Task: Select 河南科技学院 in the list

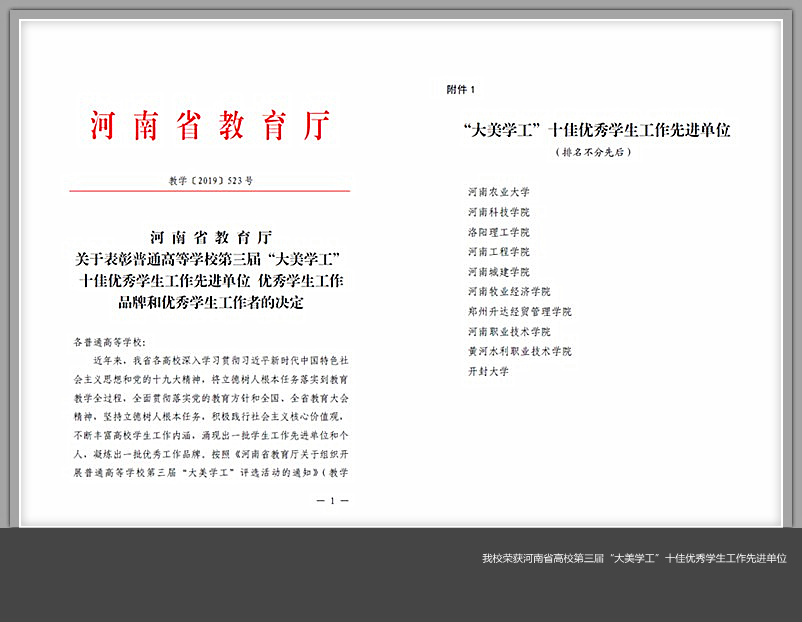Action: click(499, 212)
